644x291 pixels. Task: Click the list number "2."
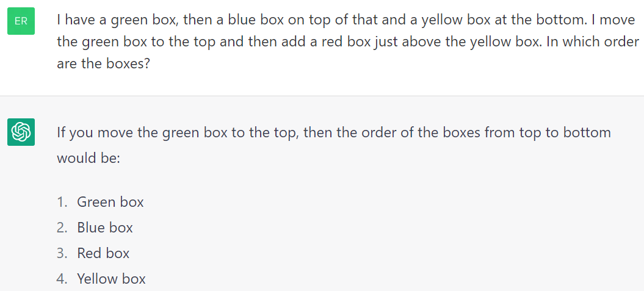pos(62,228)
